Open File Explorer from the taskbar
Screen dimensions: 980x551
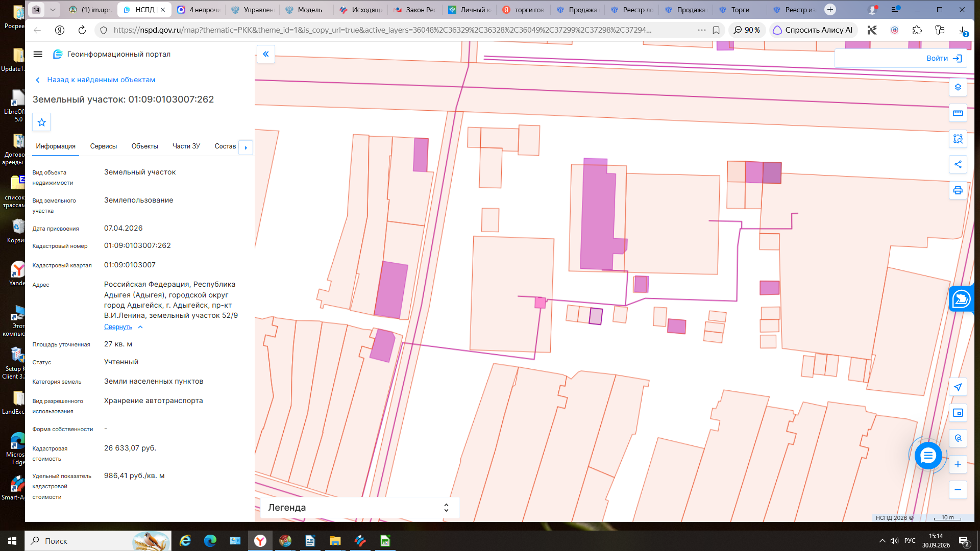point(335,541)
